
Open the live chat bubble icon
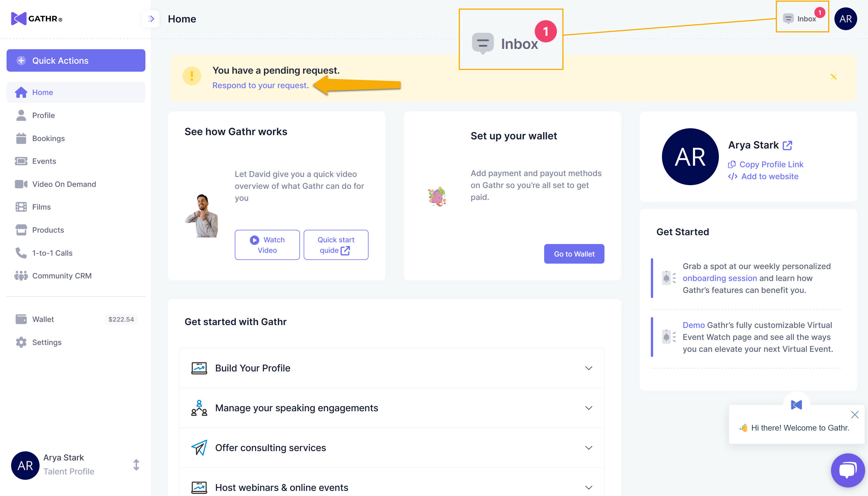pos(848,470)
